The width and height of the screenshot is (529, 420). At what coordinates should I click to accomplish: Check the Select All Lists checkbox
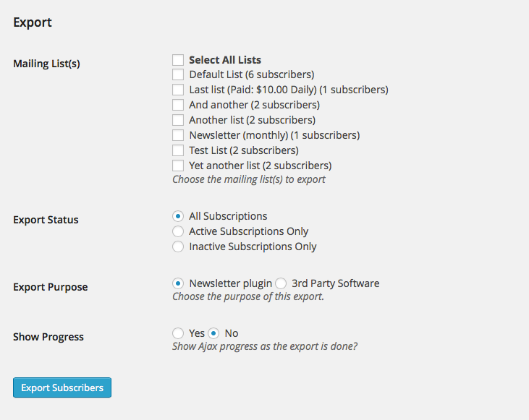coord(178,60)
